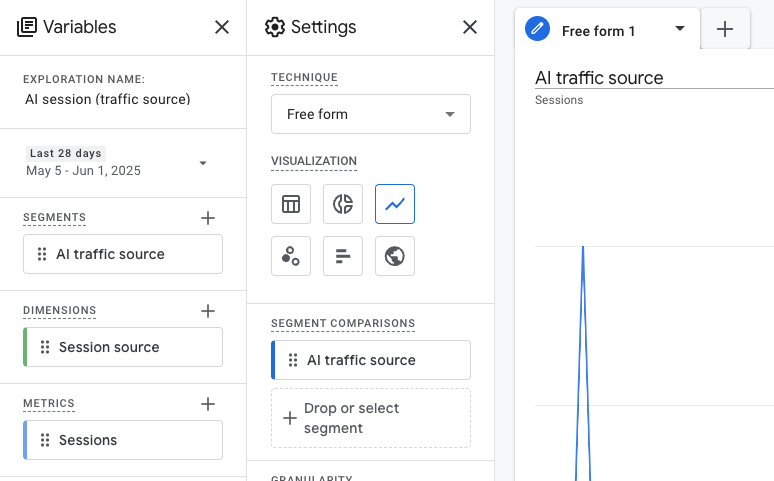Select the geo map visualization

[395, 256]
